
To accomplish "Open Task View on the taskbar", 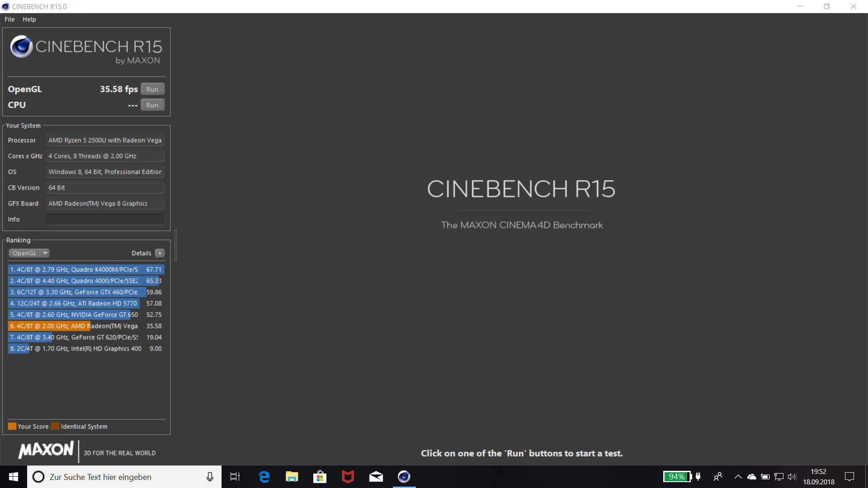I will coord(235,477).
